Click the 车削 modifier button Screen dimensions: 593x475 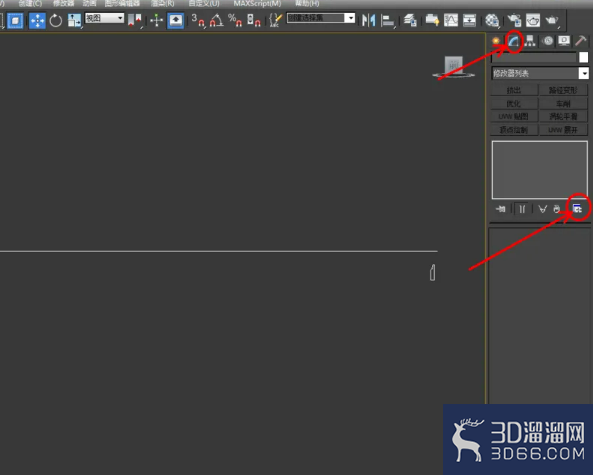pyautogui.click(x=563, y=103)
